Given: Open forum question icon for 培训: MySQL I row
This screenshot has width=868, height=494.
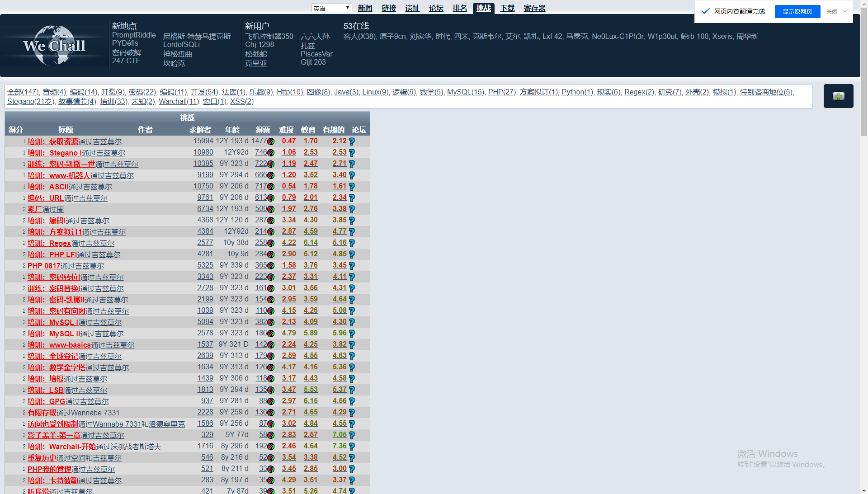Looking at the screenshot, I should pyautogui.click(x=352, y=322).
